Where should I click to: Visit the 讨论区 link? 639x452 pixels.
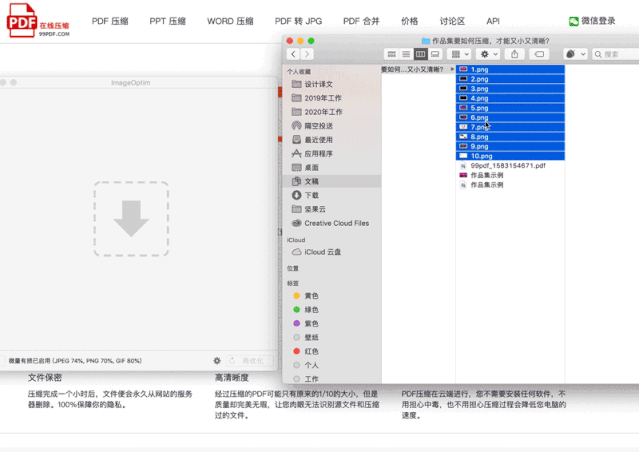(x=452, y=21)
